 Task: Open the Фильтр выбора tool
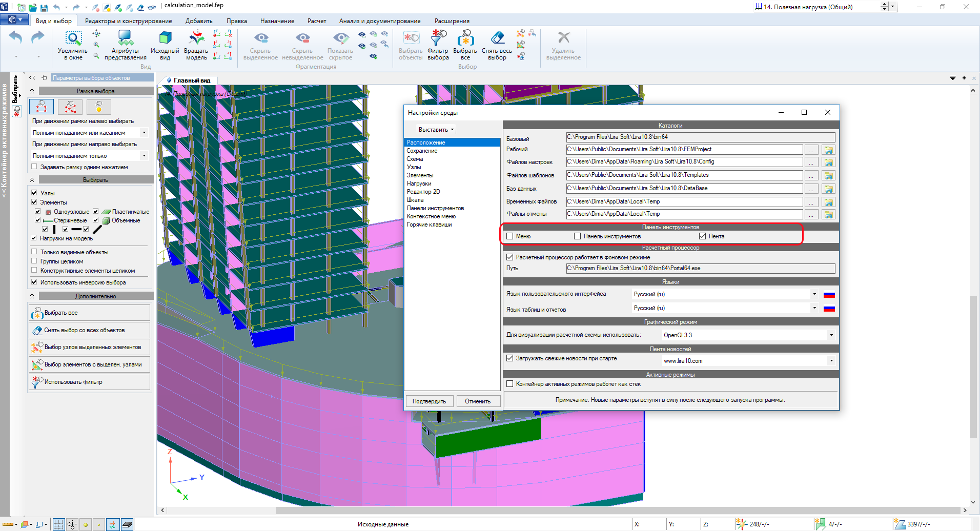click(438, 39)
